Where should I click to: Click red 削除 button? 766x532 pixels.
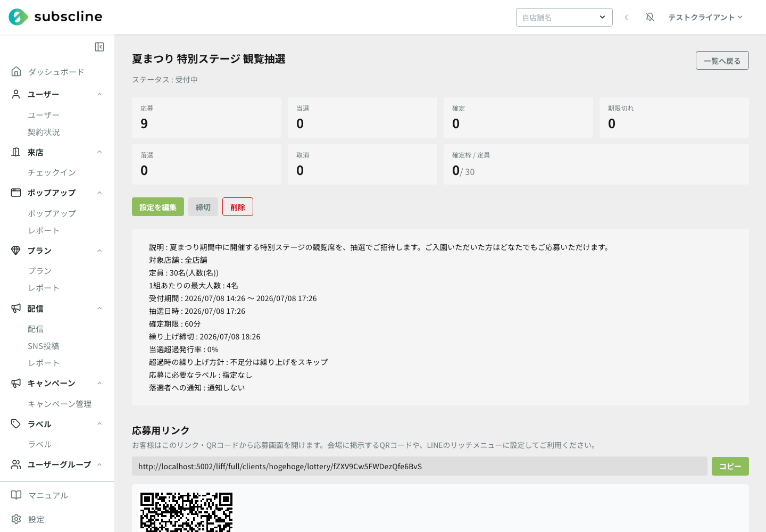pyautogui.click(x=238, y=207)
